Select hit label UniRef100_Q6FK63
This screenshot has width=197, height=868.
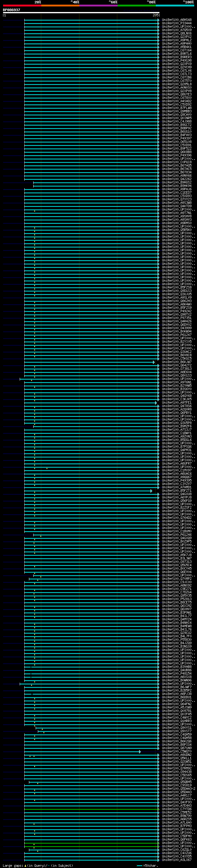point(177,840)
